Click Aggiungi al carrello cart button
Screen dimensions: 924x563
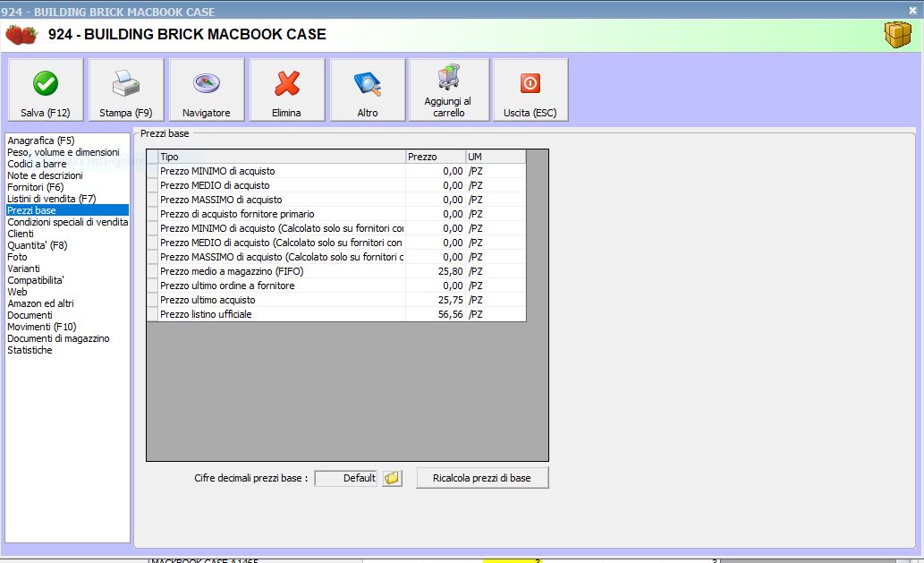pos(449,90)
